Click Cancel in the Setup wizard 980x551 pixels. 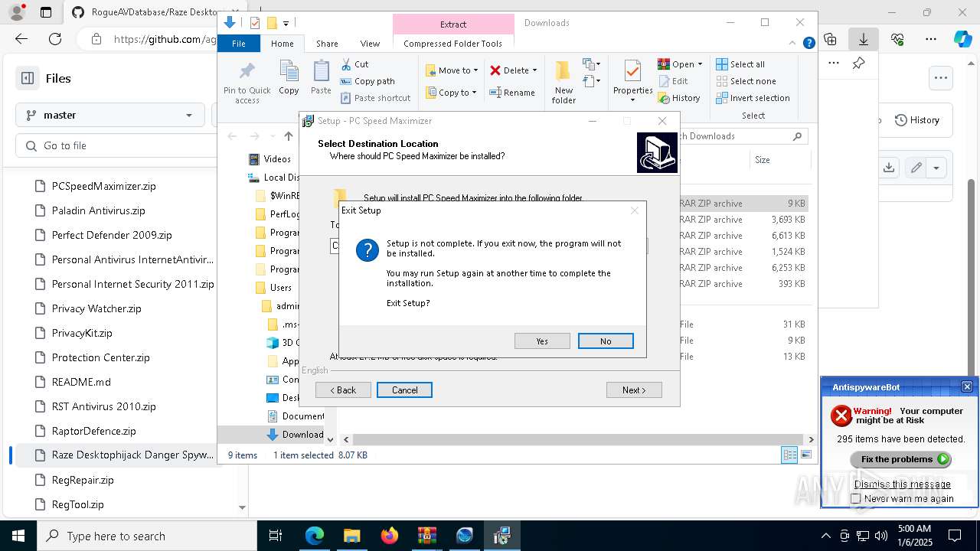[x=404, y=390]
